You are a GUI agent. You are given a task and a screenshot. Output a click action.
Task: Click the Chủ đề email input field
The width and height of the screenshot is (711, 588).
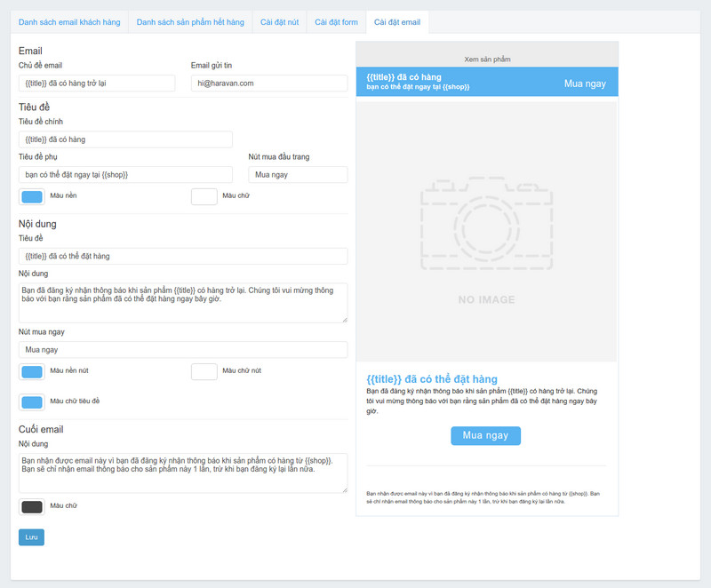point(97,83)
